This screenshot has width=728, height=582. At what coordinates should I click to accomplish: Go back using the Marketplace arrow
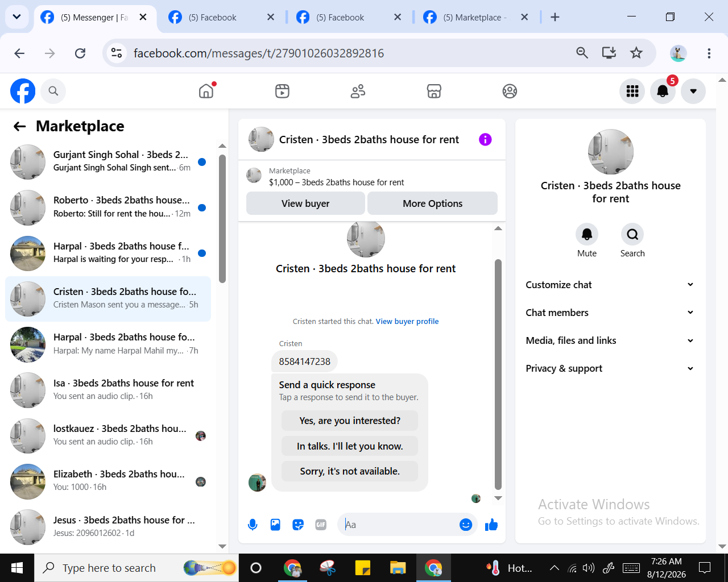[x=20, y=126]
